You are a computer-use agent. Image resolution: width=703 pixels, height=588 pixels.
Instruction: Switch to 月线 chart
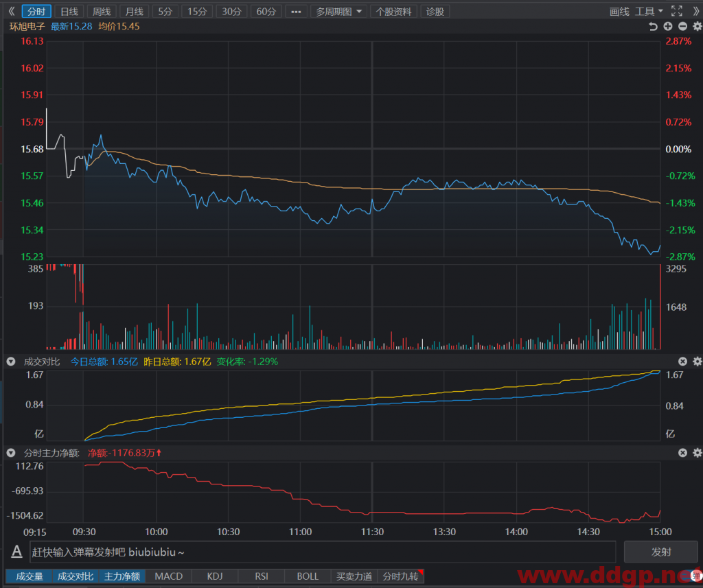pos(134,12)
